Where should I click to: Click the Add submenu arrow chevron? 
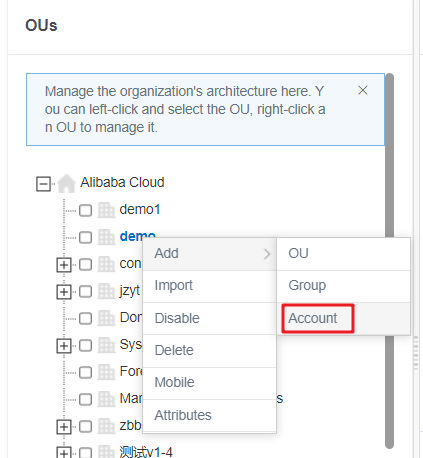click(267, 254)
